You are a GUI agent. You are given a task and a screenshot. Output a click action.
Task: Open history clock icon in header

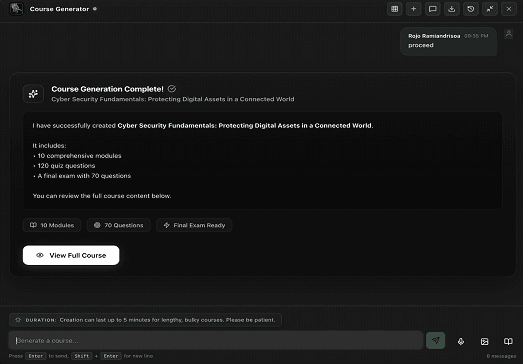click(x=471, y=9)
